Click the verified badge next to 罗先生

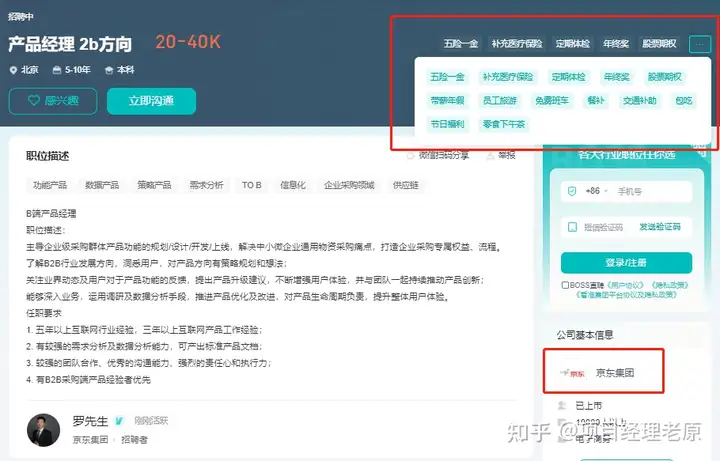coord(119,421)
